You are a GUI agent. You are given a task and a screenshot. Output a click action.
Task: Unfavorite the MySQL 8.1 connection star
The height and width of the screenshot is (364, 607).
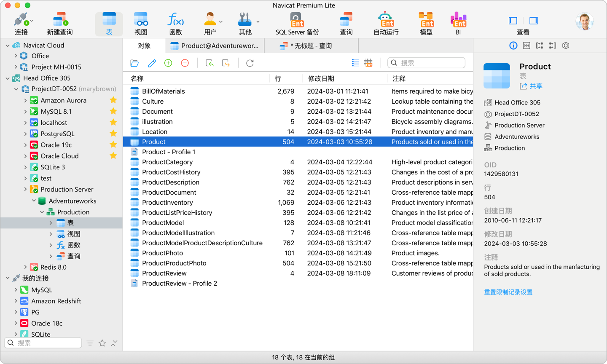tap(113, 111)
